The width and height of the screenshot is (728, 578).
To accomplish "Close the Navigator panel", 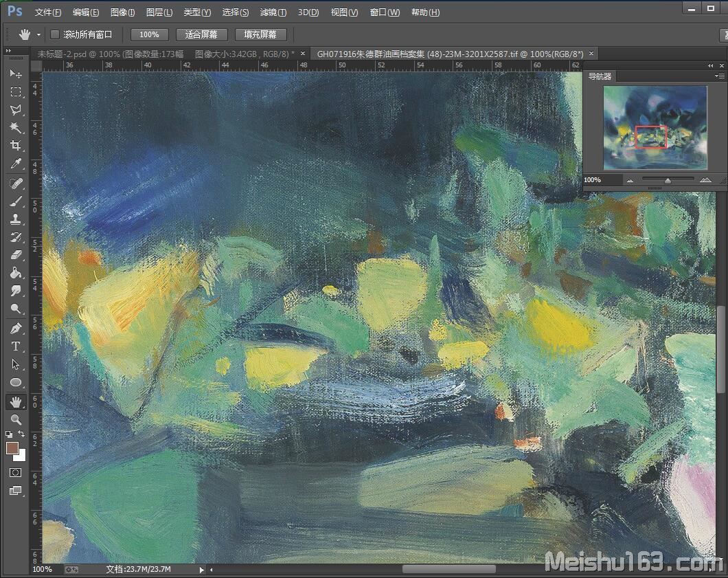I will 722,65.
